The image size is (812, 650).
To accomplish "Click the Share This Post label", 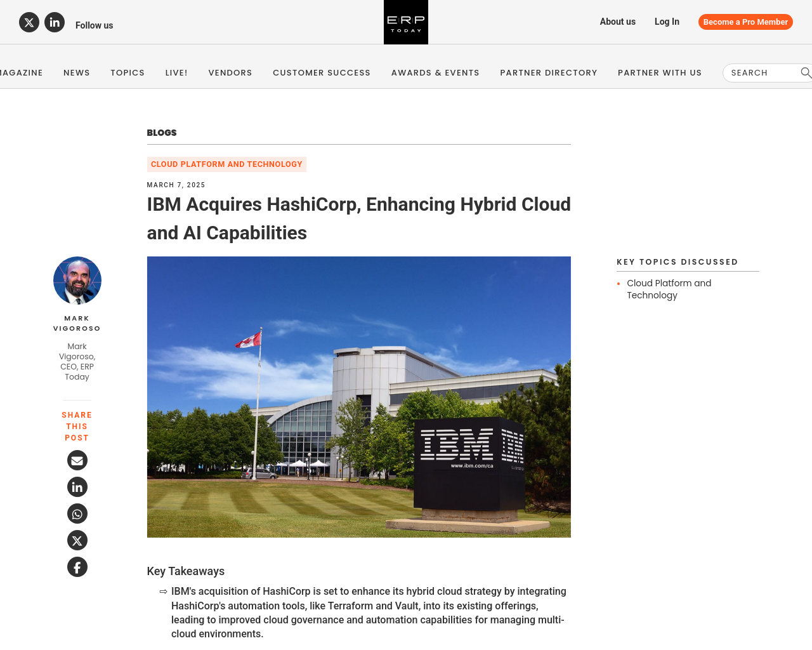I will tap(77, 427).
